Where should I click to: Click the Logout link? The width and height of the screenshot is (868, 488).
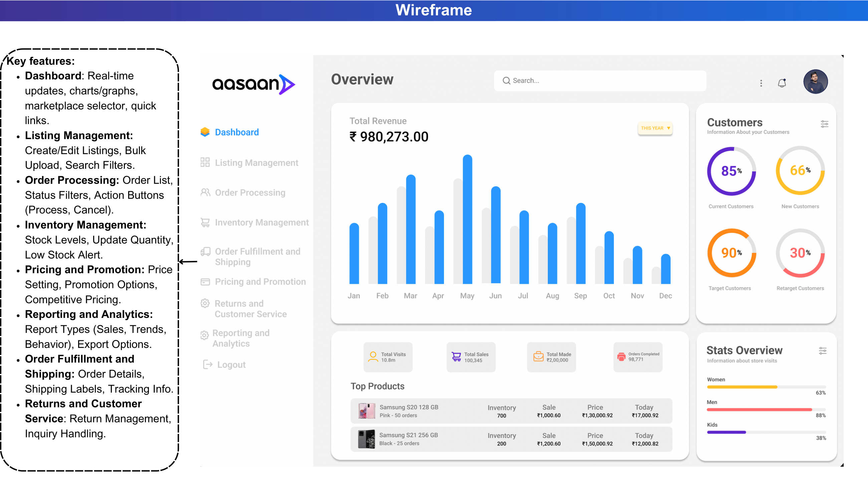point(231,365)
